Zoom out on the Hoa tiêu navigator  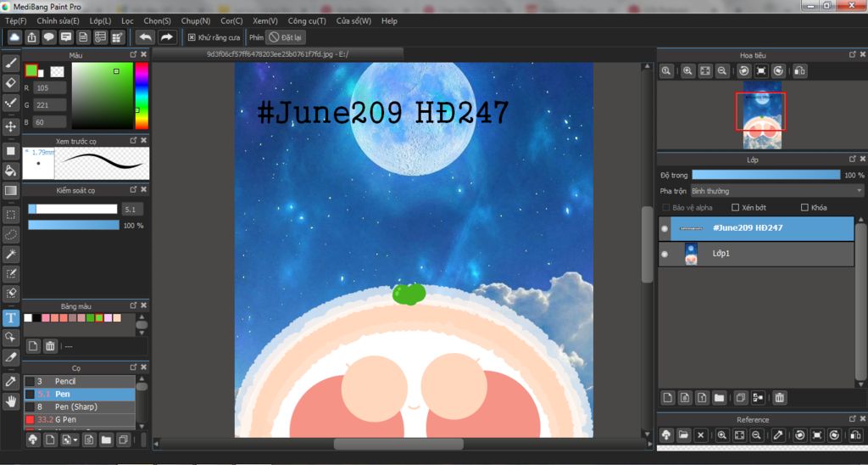coord(722,71)
